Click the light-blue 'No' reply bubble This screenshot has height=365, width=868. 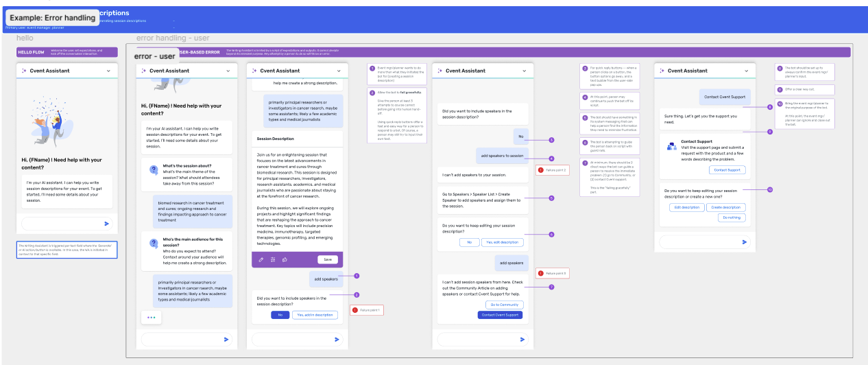tap(520, 137)
